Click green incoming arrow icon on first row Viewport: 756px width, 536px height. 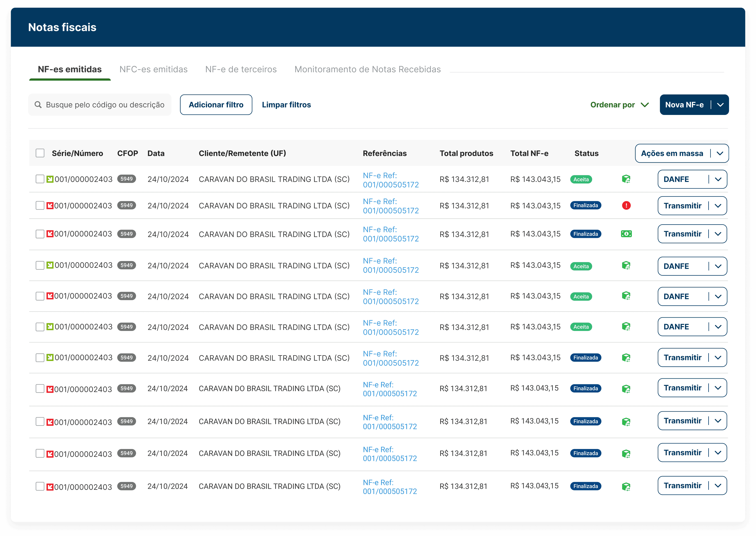(50, 179)
